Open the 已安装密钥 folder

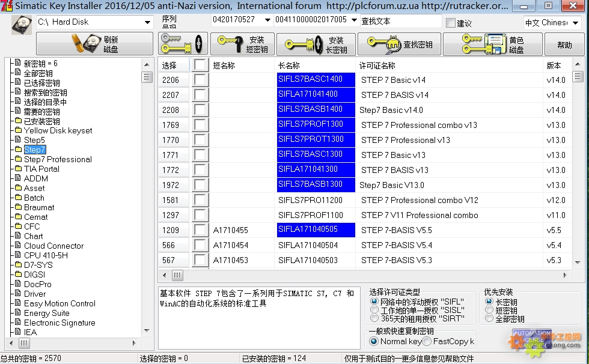click(41, 121)
